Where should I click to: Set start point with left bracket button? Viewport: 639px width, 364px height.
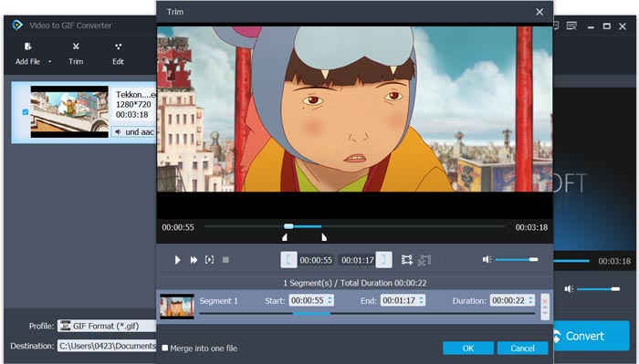[x=288, y=260]
